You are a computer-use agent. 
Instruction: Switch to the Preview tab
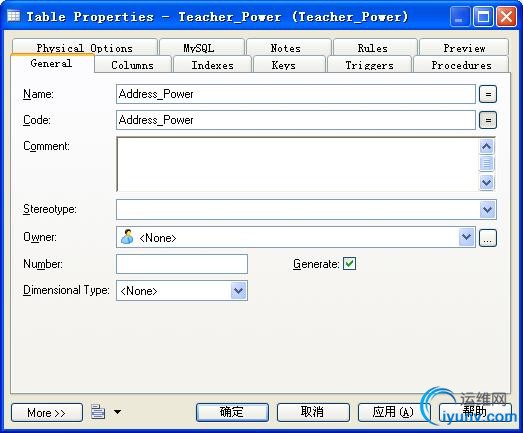point(464,48)
